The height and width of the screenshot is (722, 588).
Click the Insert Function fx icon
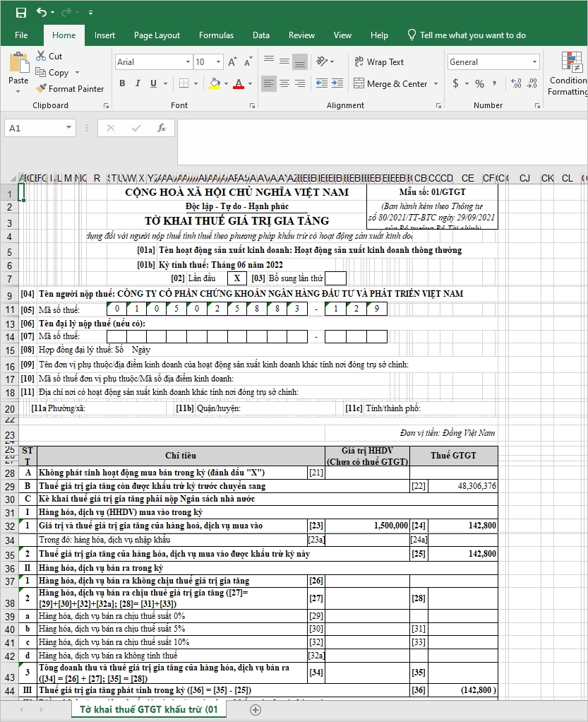point(162,128)
